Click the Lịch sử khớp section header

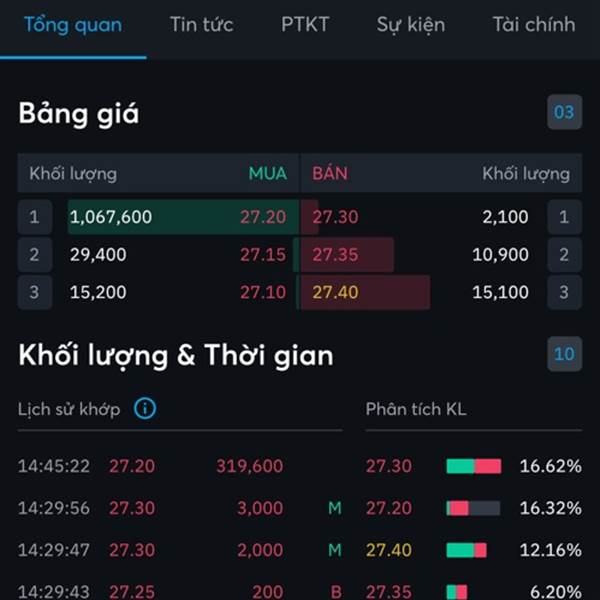pos(69,409)
